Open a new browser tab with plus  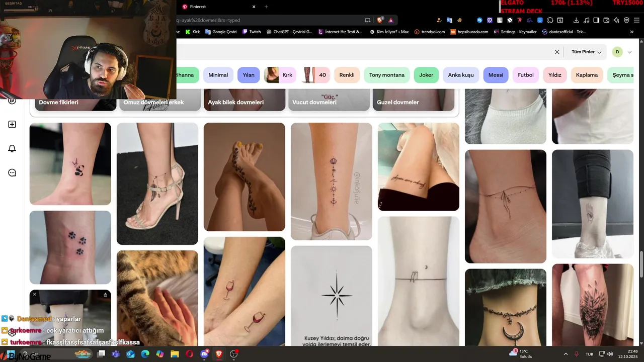[266, 7]
